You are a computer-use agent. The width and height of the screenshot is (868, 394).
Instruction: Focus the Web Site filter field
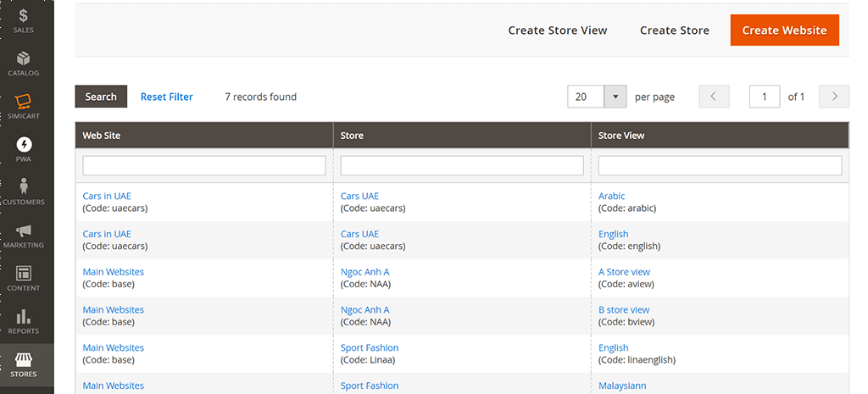pyautogui.click(x=204, y=165)
